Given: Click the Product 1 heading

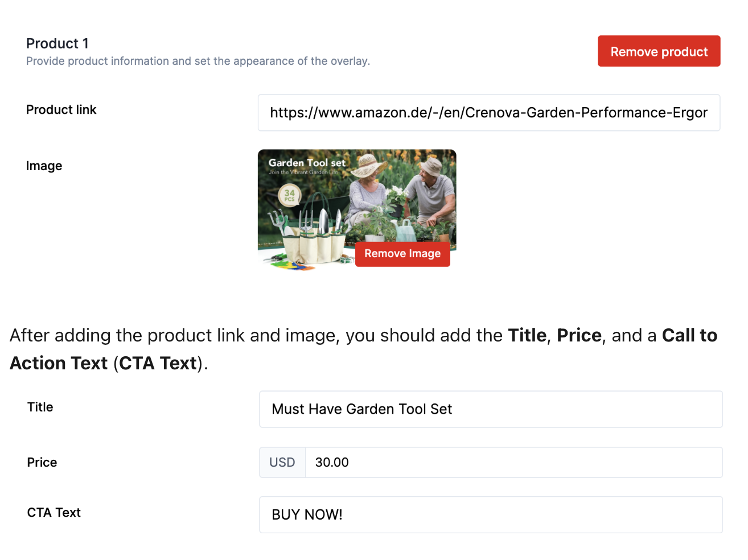Looking at the screenshot, I should (57, 44).
